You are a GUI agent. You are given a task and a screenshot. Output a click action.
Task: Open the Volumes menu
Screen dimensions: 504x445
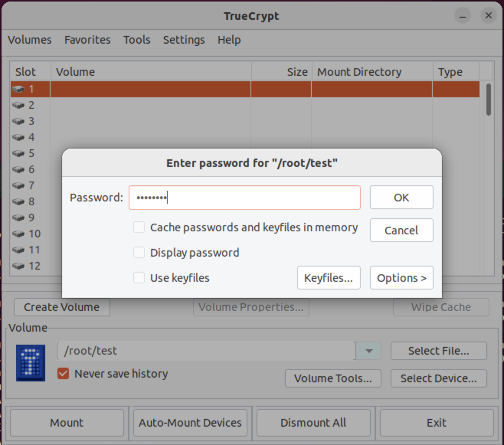click(29, 40)
